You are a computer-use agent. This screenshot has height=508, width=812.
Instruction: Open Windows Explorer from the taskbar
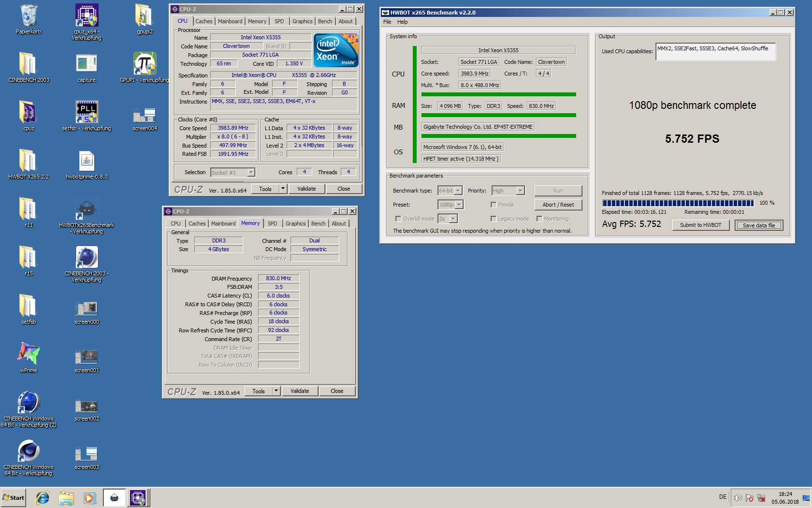66,497
